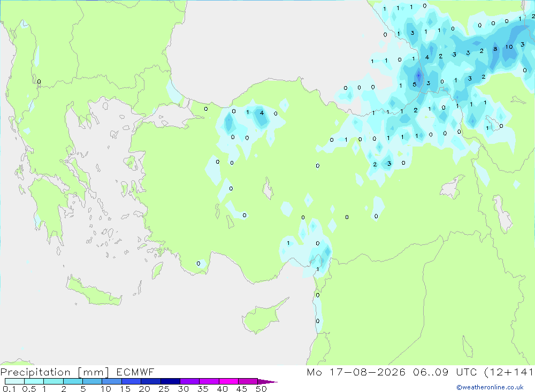
Task: Click the 'Mo 17-08-2026' date text
Action: click(x=356, y=372)
